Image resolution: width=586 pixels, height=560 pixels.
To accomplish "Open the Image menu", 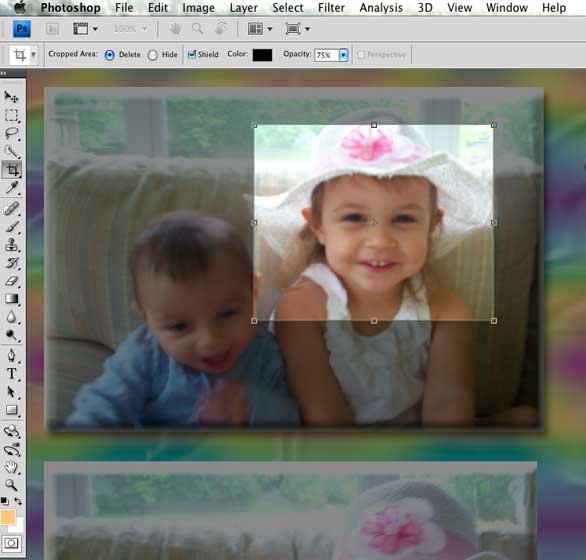I will pos(198,7).
